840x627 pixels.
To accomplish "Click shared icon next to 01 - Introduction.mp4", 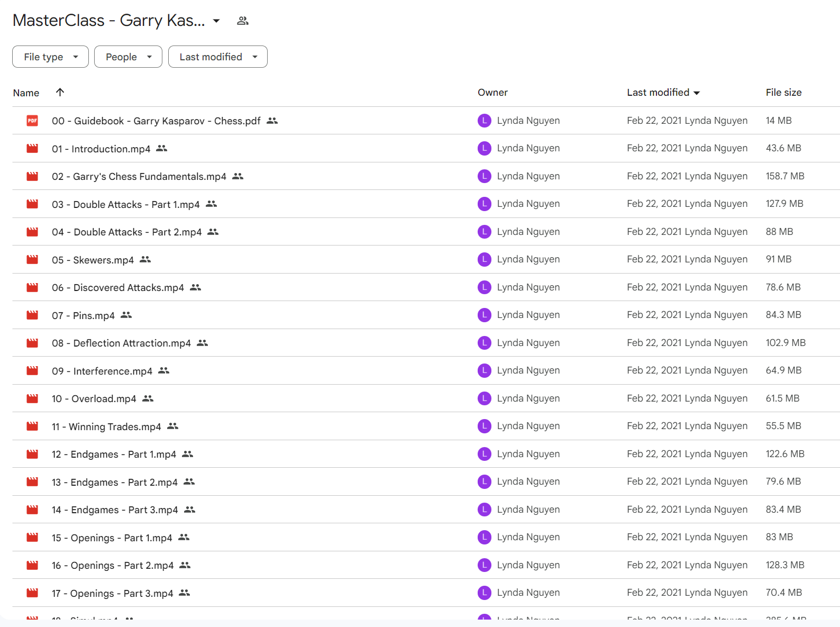I will pos(162,149).
